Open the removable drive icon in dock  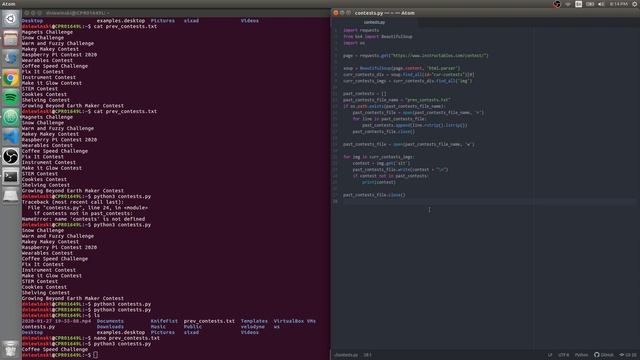click(x=11, y=196)
